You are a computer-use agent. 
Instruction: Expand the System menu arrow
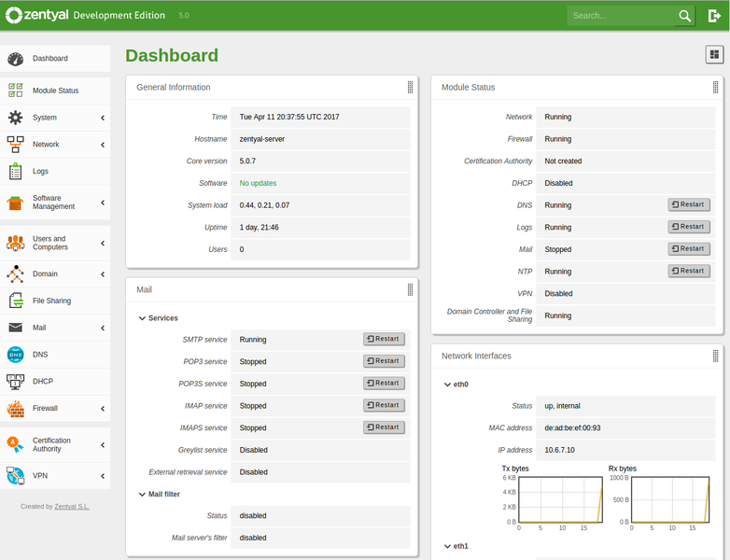tap(103, 118)
